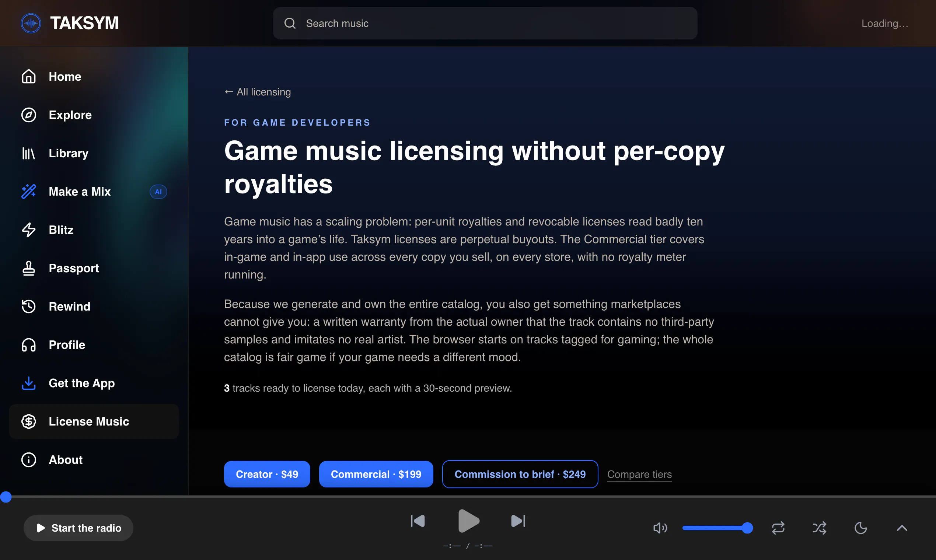The width and height of the screenshot is (936, 560).
Task: Open the Get the App page
Action: click(94, 383)
